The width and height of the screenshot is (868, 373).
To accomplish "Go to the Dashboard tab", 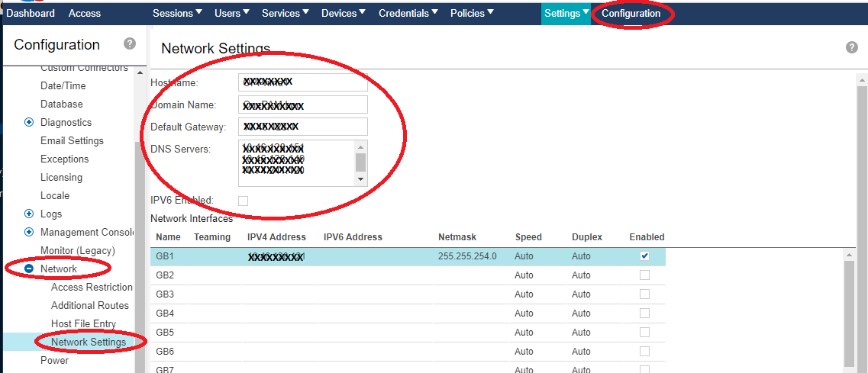I will click(31, 13).
